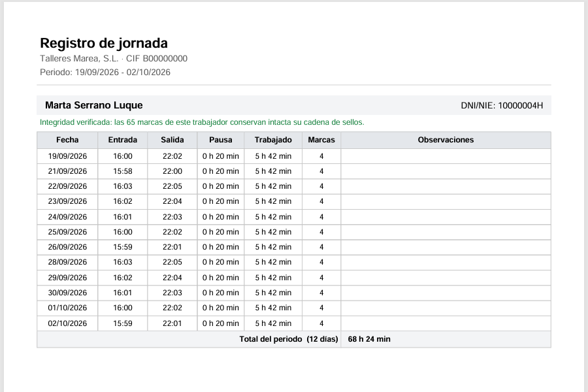The height and width of the screenshot is (392, 588).
Task: Select the 'Talleres Marea, S.L. · CIF B00000000' line
Action: (114, 59)
